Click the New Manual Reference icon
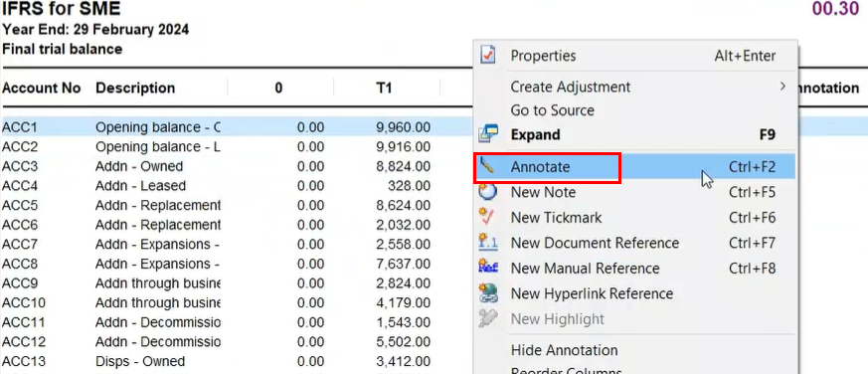This screenshot has width=868, height=374. (x=488, y=268)
